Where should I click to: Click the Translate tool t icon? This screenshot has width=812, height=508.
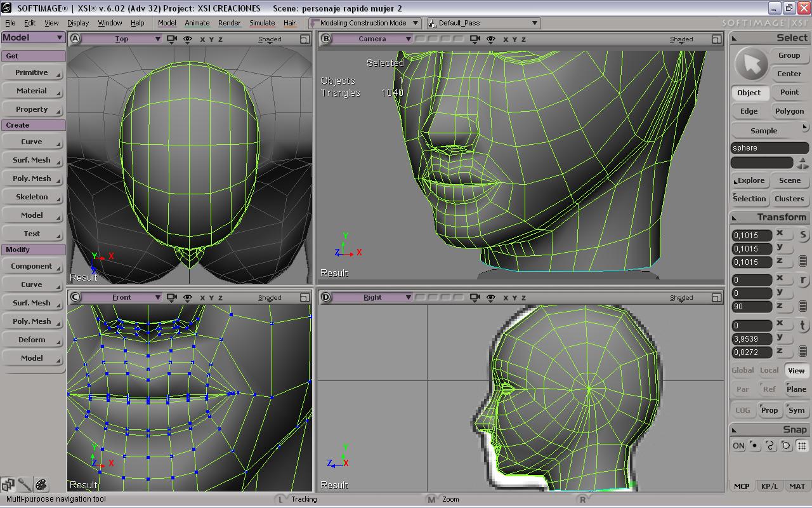pyautogui.click(x=802, y=326)
